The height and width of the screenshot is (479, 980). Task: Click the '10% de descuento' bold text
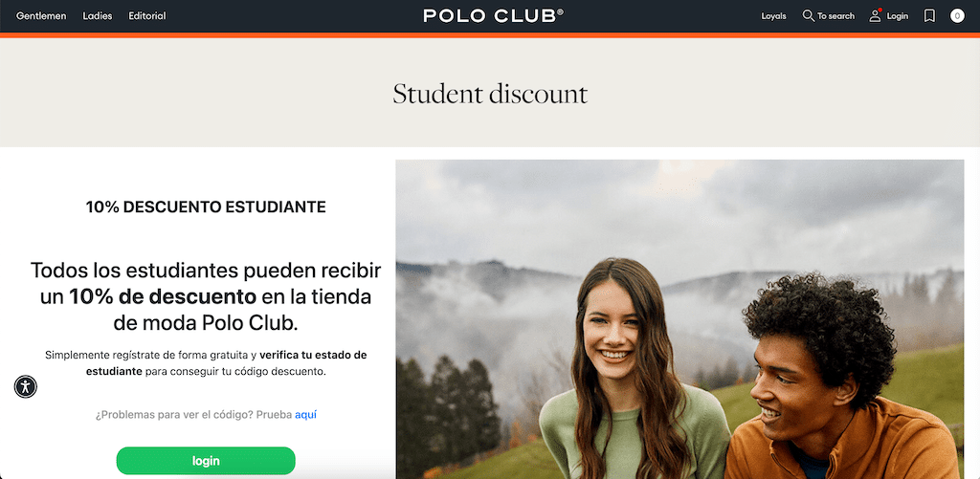click(163, 296)
